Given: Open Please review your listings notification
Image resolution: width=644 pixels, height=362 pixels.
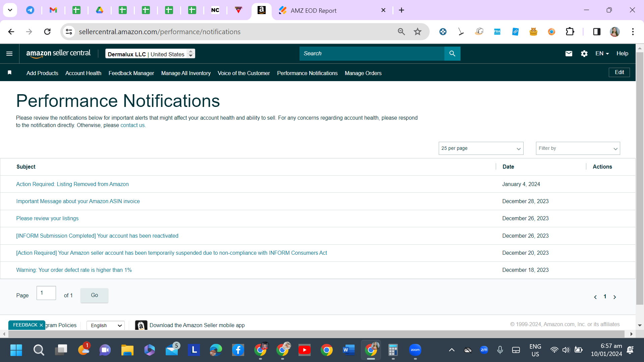Looking at the screenshot, I should pyautogui.click(x=47, y=219).
